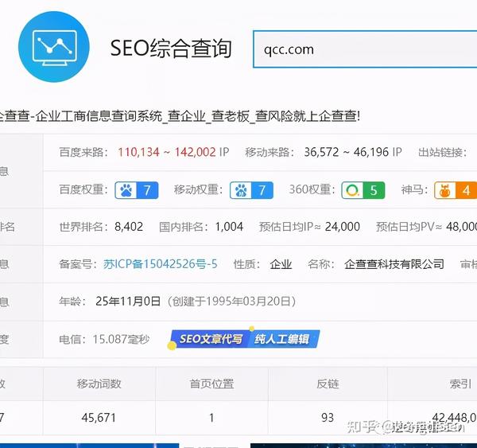Click the 百度来路 IP range 110,134 ~ 142,002
This screenshot has height=448, width=477.
click(167, 152)
